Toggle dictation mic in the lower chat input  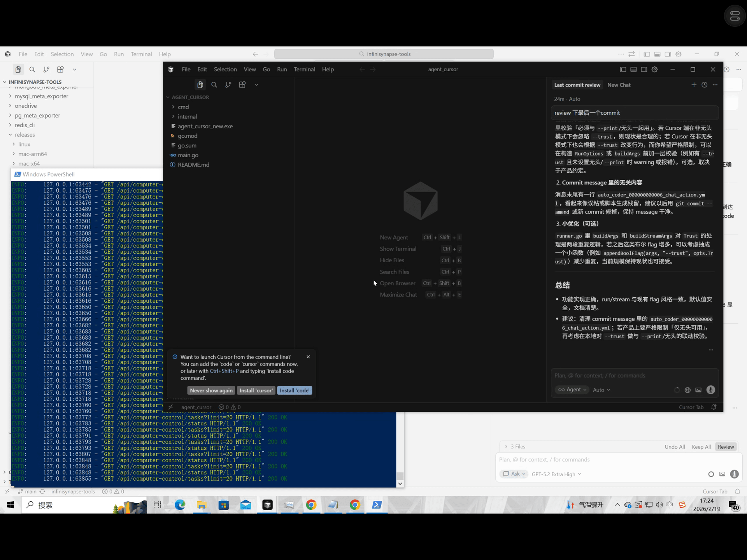[735, 474]
